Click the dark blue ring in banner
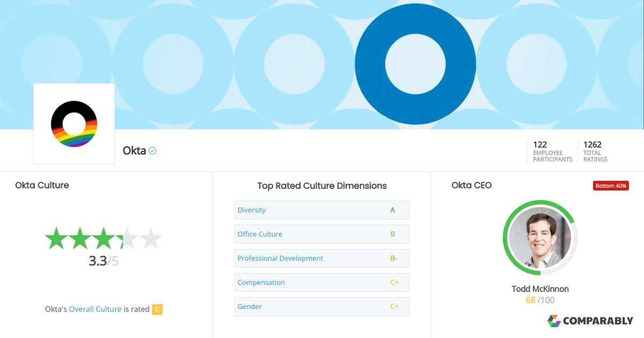This screenshot has height=338, width=644. tap(415, 63)
